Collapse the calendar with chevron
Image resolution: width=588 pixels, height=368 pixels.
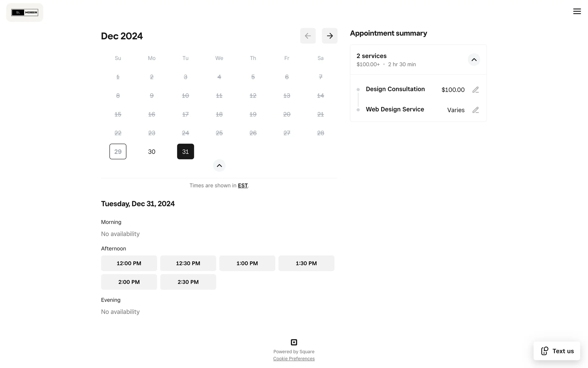(219, 166)
